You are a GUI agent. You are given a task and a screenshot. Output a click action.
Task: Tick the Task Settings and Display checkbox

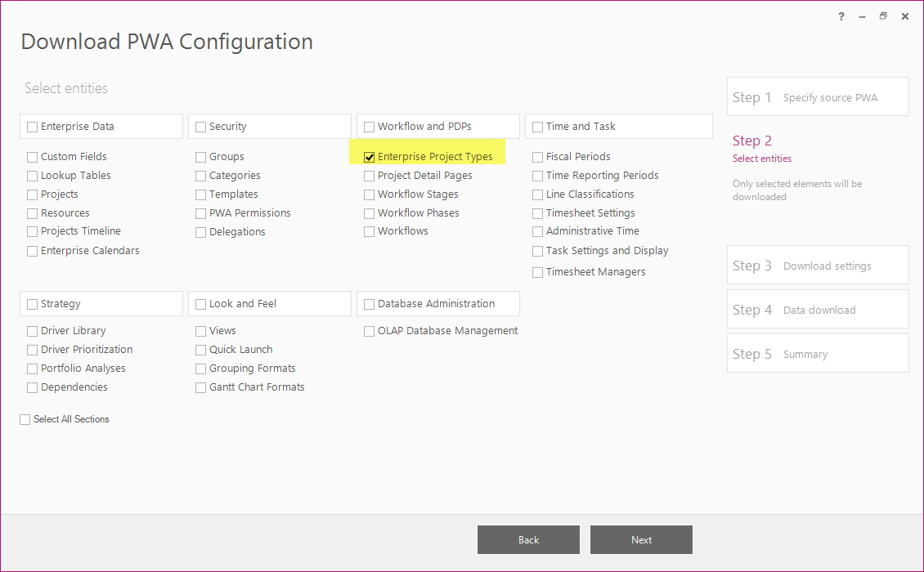click(x=537, y=252)
